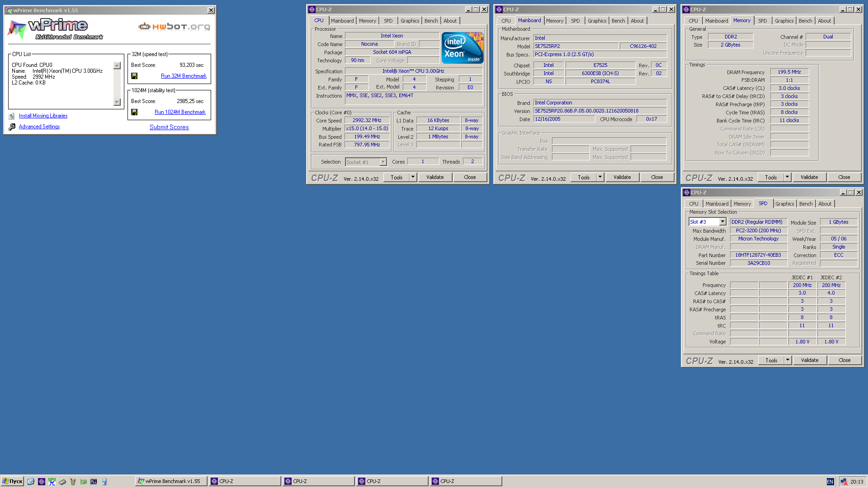
Task: Click motherboard model SE7525RP2 field
Action: click(x=576, y=46)
